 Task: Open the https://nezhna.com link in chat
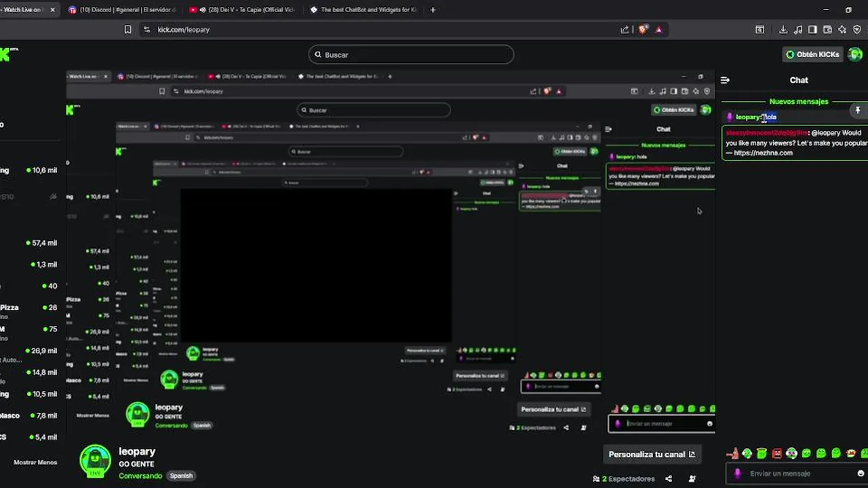[x=763, y=152]
